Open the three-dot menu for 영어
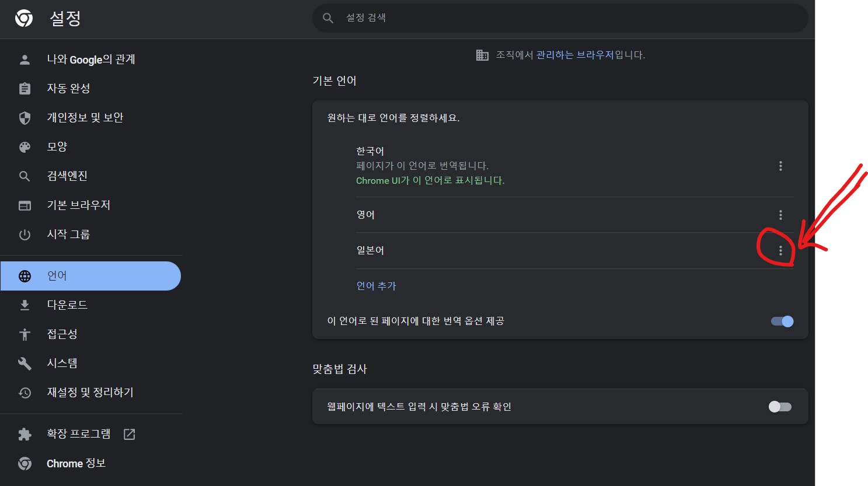Screen dimensions: 868x486 (x=780, y=215)
